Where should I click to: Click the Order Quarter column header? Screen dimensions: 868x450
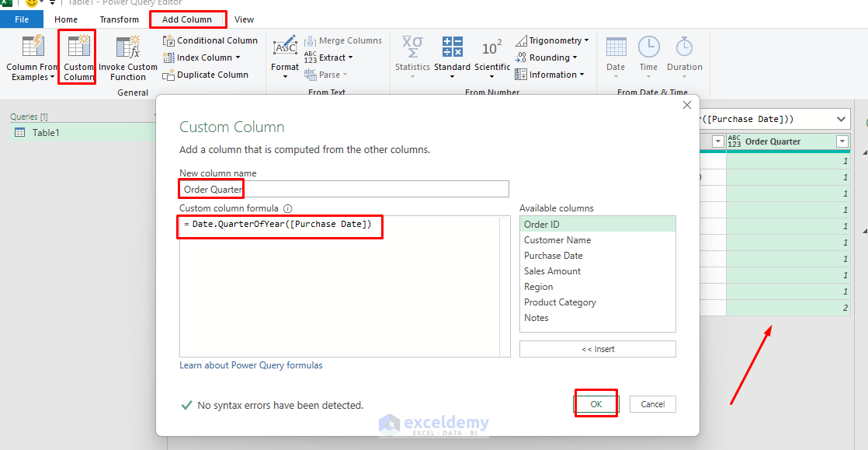pyautogui.click(x=788, y=141)
